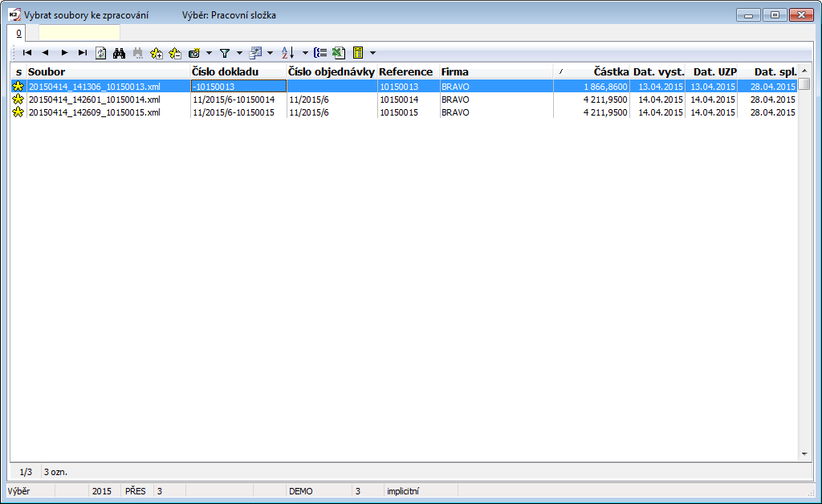
Task: Click document number 11/2015/6-10150015
Action: [x=234, y=112]
